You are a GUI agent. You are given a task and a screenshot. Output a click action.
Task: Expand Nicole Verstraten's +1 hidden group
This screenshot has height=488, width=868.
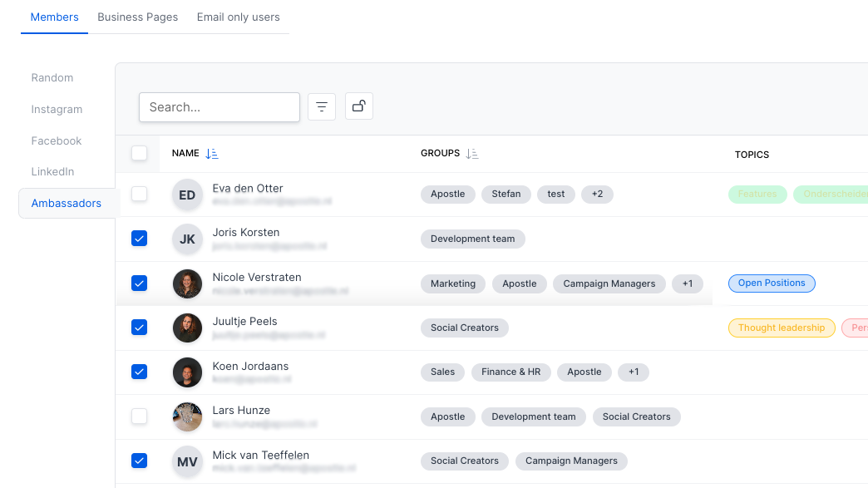688,283
